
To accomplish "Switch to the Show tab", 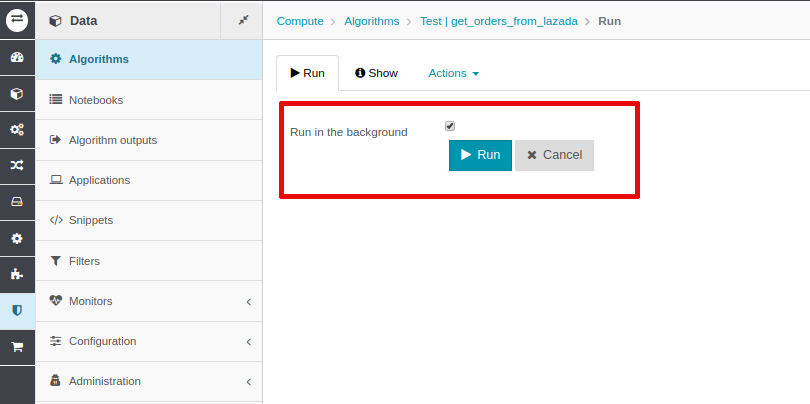I will (x=376, y=73).
